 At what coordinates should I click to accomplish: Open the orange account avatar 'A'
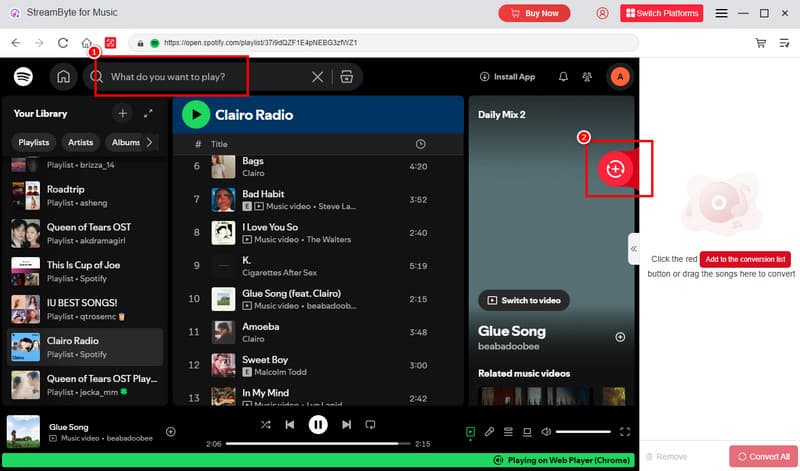[620, 77]
